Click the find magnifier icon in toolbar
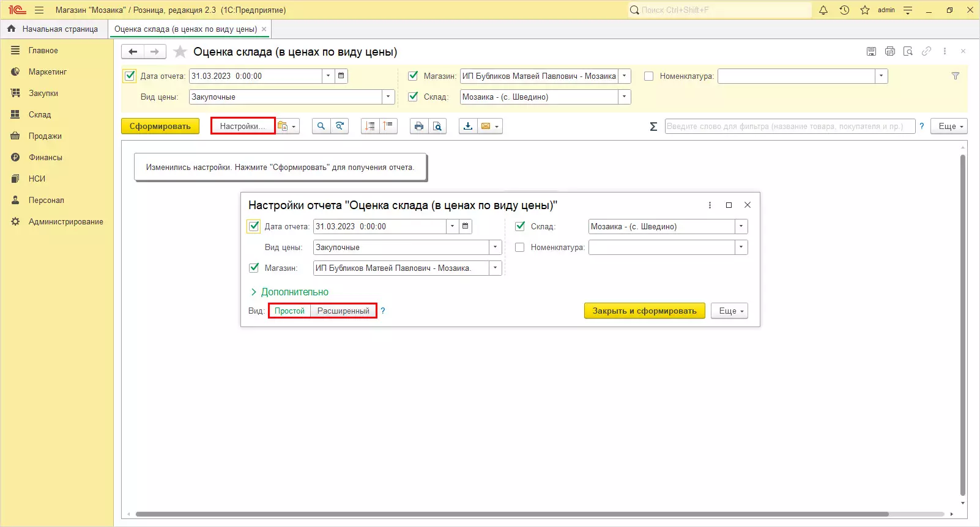The image size is (980, 527). 321,127
